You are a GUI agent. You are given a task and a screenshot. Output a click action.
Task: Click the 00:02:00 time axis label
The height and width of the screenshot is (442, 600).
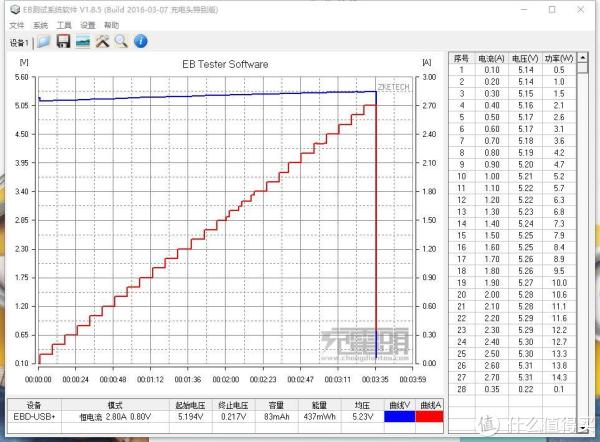point(225,379)
